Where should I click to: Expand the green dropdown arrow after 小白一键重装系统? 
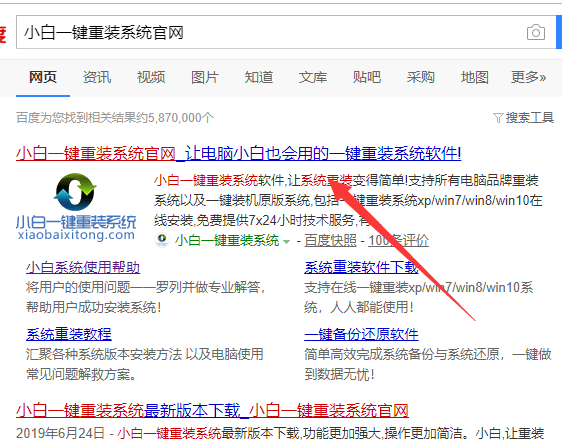point(286,242)
